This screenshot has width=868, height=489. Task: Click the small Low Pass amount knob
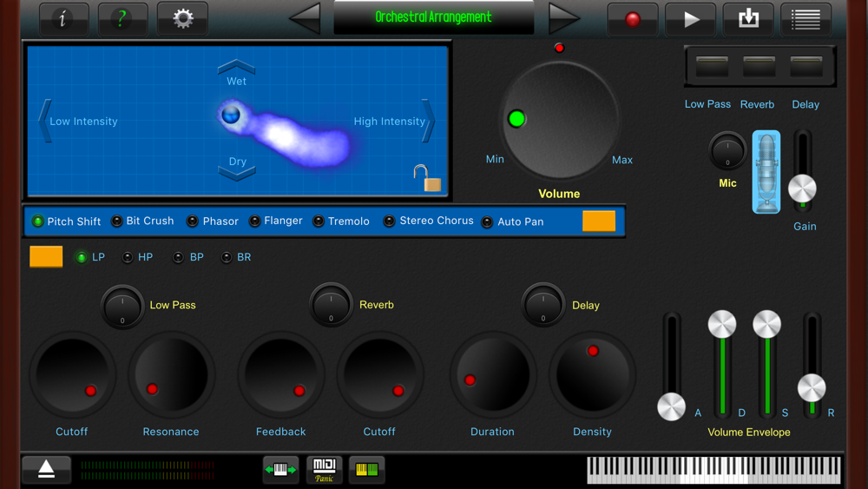[122, 307]
